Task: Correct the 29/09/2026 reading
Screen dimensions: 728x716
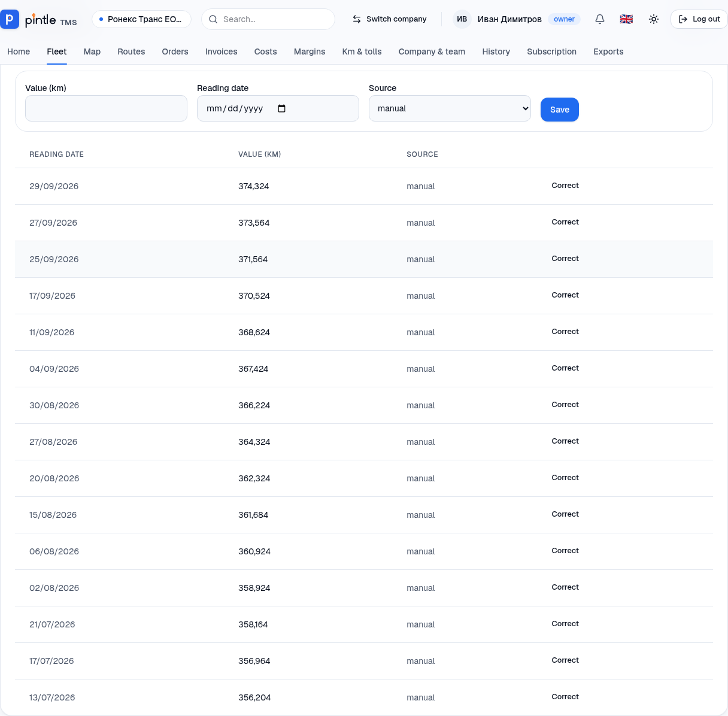Action: point(565,186)
